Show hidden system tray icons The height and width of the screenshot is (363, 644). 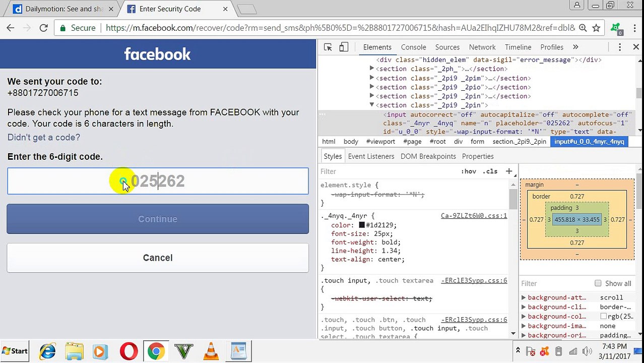coord(518,351)
